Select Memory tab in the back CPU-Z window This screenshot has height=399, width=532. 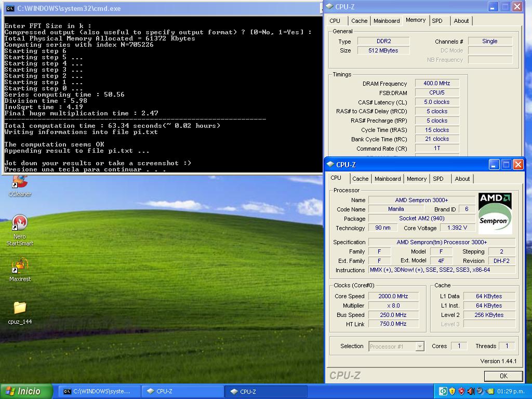click(416, 20)
